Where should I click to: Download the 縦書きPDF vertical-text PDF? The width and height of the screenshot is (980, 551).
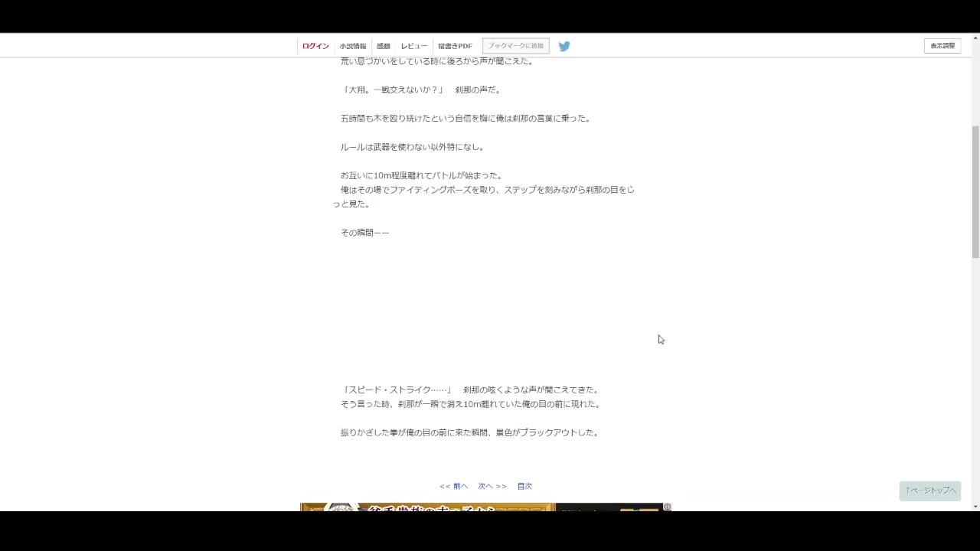click(x=456, y=45)
